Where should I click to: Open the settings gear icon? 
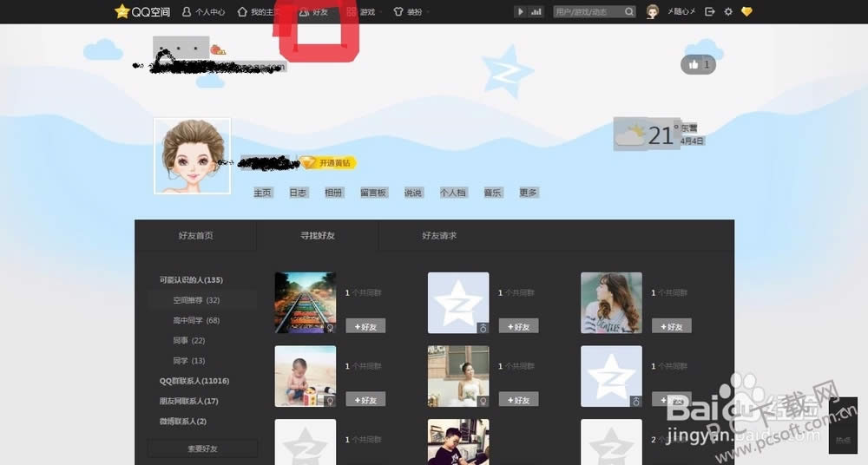[x=728, y=11]
